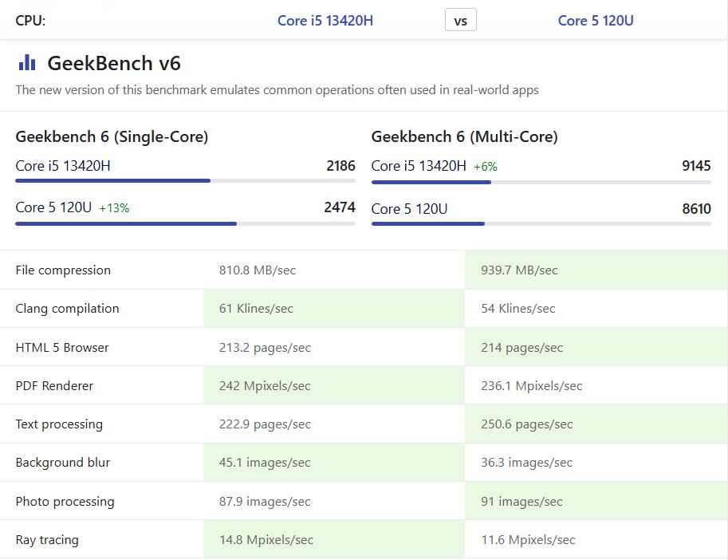Open the Core 5 120U link in header

tap(595, 21)
